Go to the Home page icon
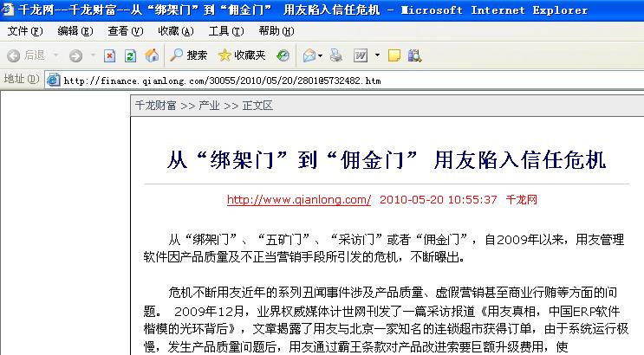 pyautogui.click(x=152, y=55)
